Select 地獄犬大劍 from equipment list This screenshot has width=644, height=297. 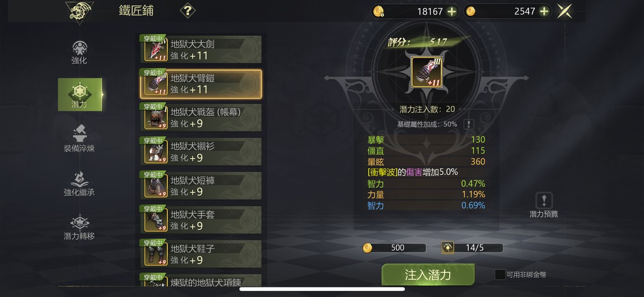[x=200, y=49]
